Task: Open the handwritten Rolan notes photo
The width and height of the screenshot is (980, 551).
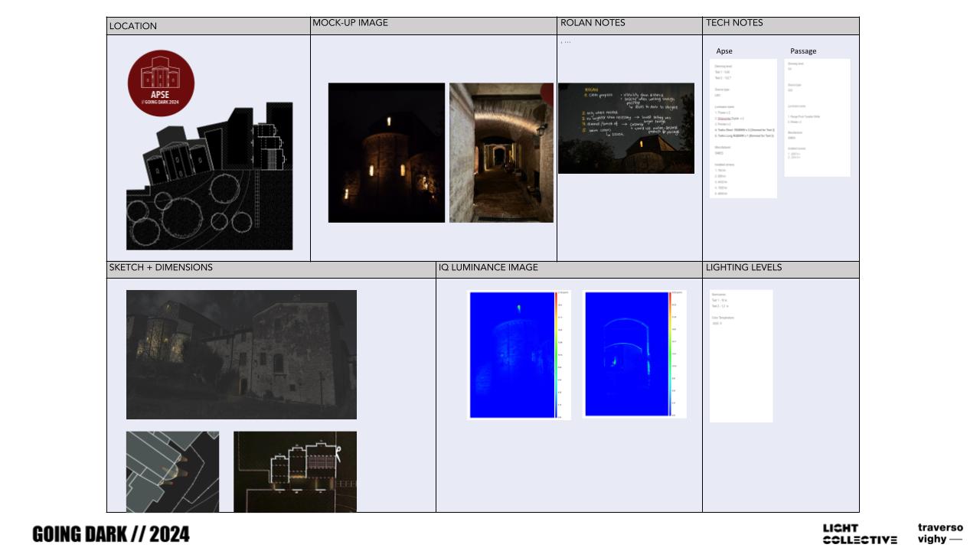Action: coord(626,129)
